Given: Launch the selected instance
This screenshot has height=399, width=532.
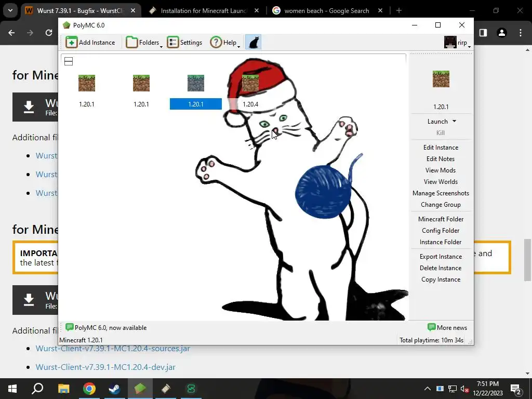Looking at the screenshot, I should [437, 122].
